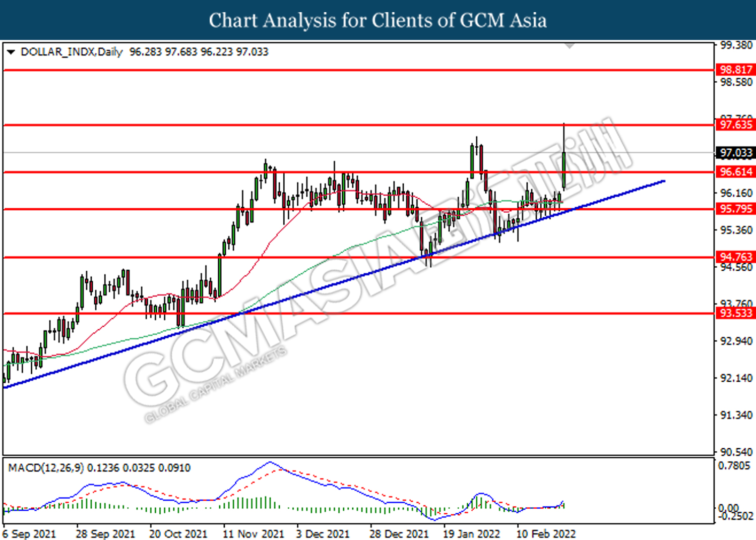Screen dimensions: 756x540
Task: Click the MACD scale value 0.7805
Action: (734, 465)
